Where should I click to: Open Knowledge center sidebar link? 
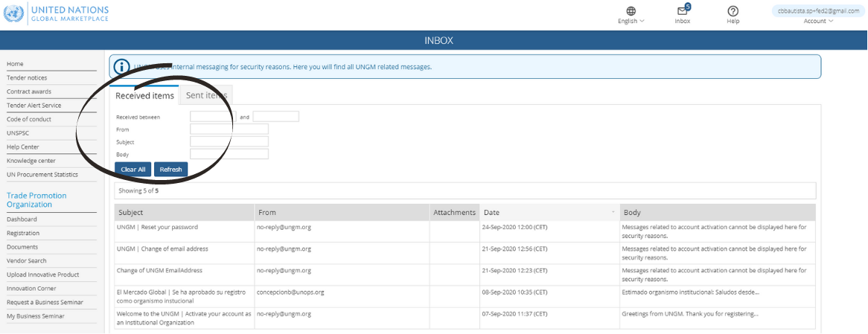(31, 161)
